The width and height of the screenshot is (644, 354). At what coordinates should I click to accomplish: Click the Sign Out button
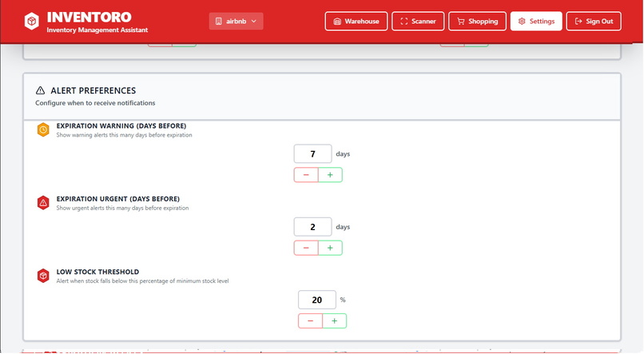click(594, 22)
